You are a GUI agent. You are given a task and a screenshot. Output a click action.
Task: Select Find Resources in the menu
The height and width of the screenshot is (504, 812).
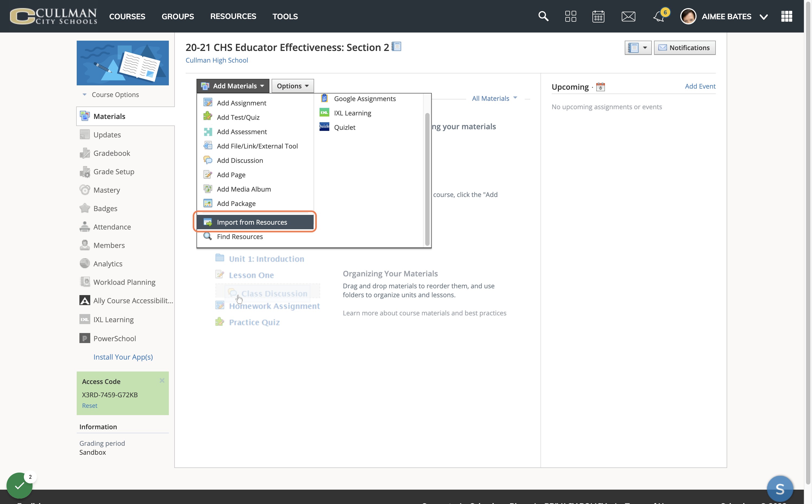click(x=255, y=237)
